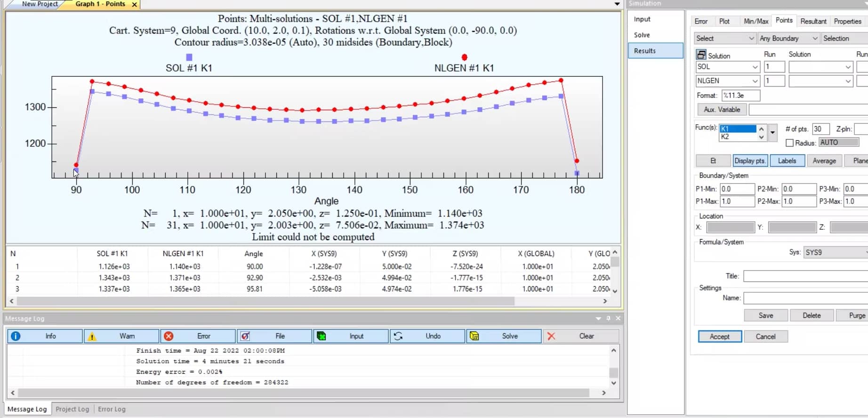
Task: Toggle the Undo log filter icon
Action: point(398,336)
